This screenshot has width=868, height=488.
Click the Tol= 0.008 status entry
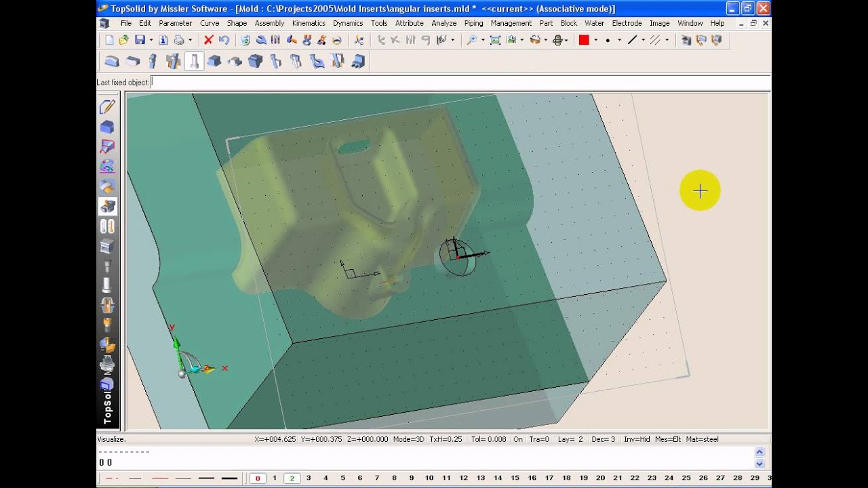point(489,439)
